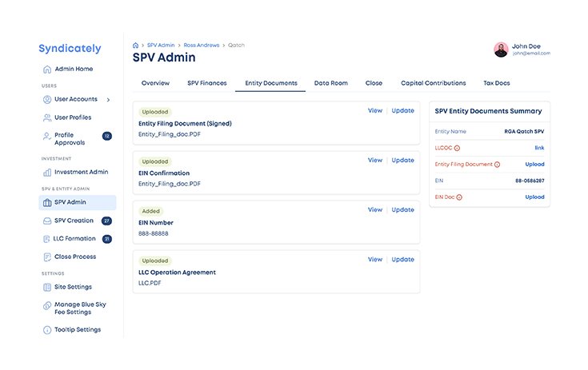The width and height of the screenshot is (588, 370).
Task: View the Entity Filing Document (Signed)
Action: pos(374,110)
